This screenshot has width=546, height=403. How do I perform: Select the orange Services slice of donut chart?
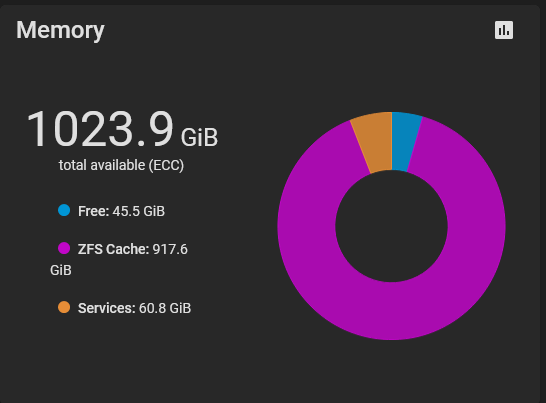point(374,142)
